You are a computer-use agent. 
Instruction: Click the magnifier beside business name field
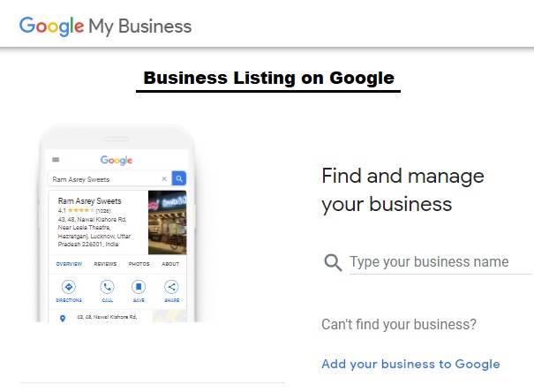(333, 262)
